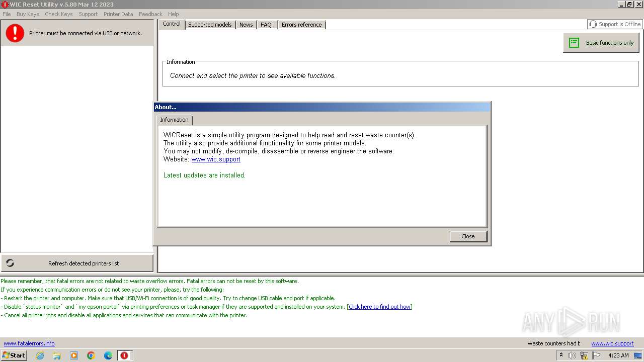Restore the main window size
Screen dimensions: 644x362
click(630, 5)
